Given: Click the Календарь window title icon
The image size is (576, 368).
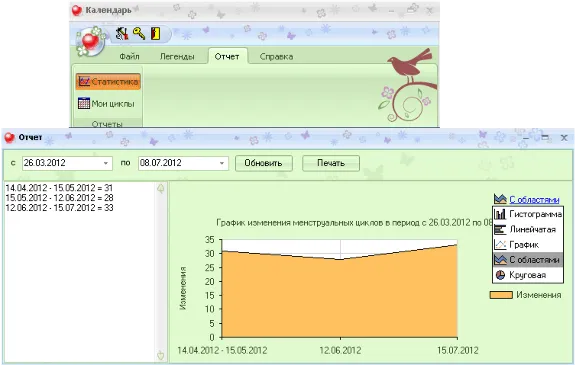Looking at the screenshot, I should coord(77,11).
